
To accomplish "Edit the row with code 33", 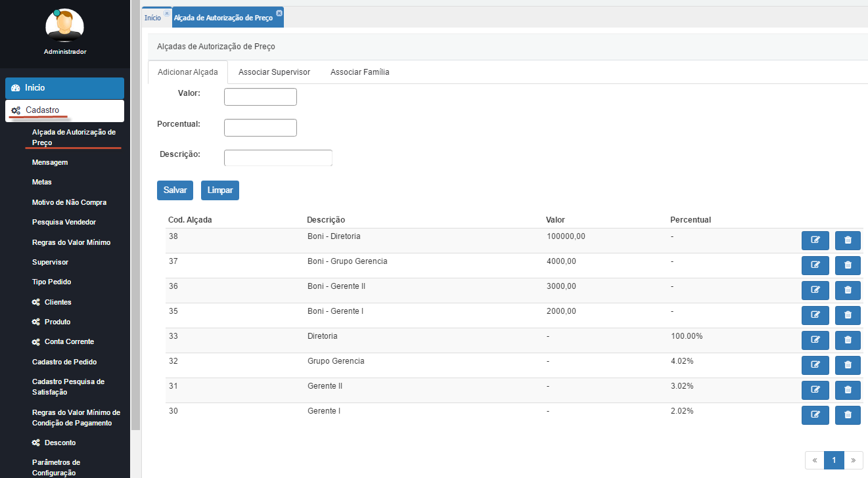I will pos(815,340).
